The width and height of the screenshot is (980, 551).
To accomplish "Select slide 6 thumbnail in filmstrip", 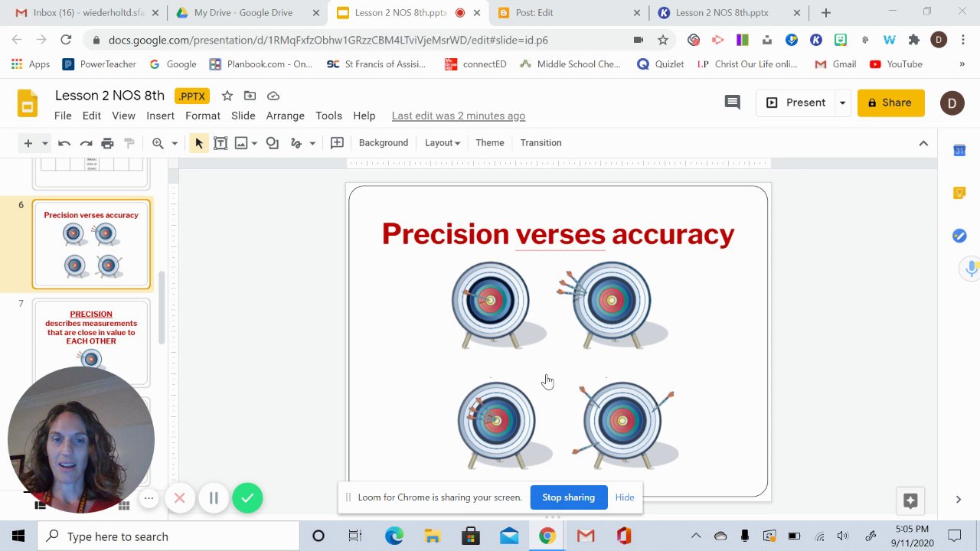I will [x=91, y=244].
